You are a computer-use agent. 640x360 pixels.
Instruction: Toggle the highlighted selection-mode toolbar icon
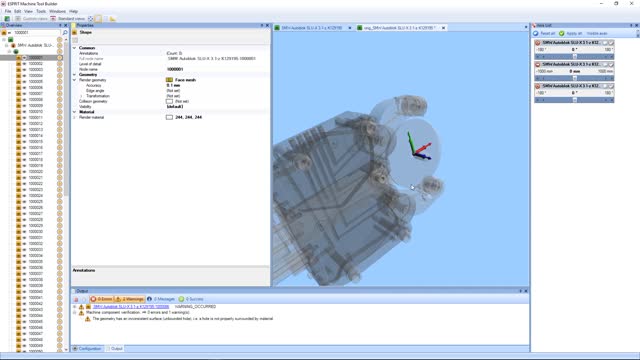[98, 19]
